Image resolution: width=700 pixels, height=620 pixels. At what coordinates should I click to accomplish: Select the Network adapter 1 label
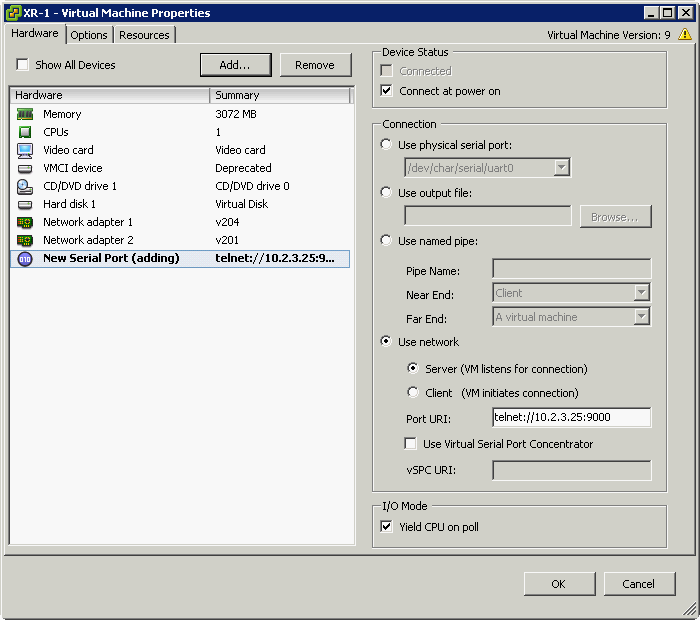coord(88,222)
